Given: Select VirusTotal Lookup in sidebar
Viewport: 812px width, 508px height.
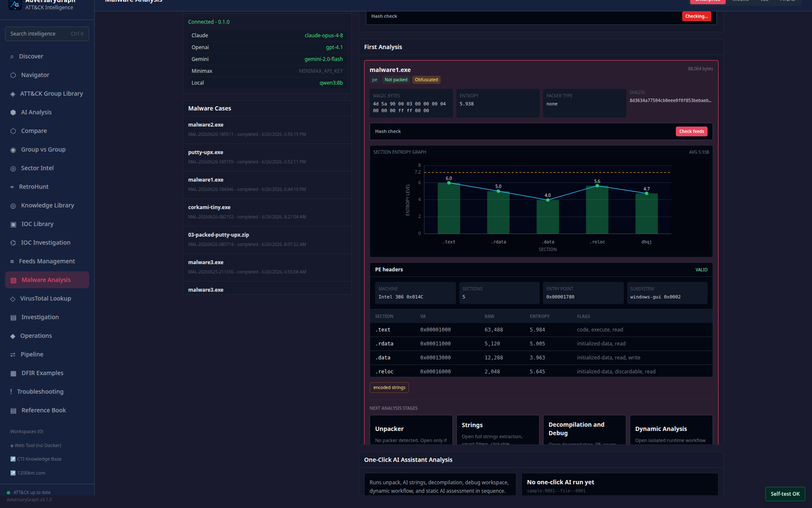Looking at the screenshot, I should coord(47,298).
